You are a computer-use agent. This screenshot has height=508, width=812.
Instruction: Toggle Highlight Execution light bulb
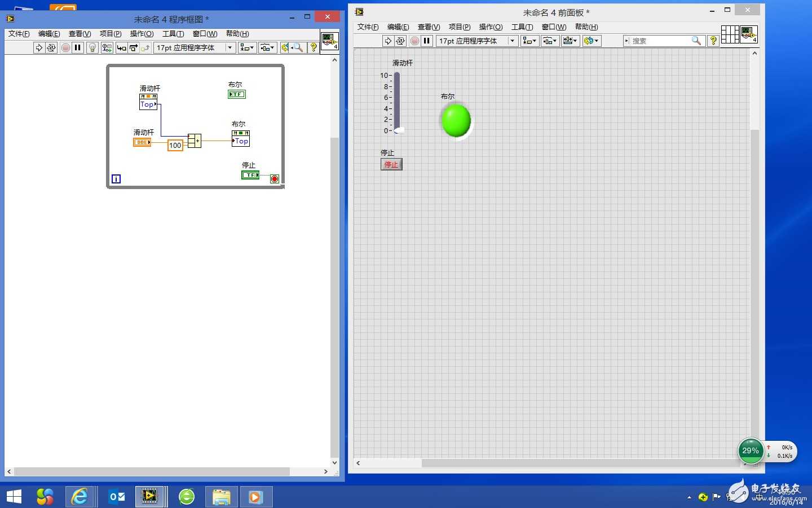click(x=92, y=48)
